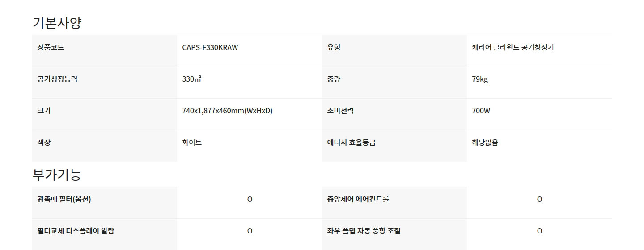Image resolution: width=644 pixels, height=250 pixels.
Task: Click the 에너지 효율등급 label
Action: (x=351, y=142)
